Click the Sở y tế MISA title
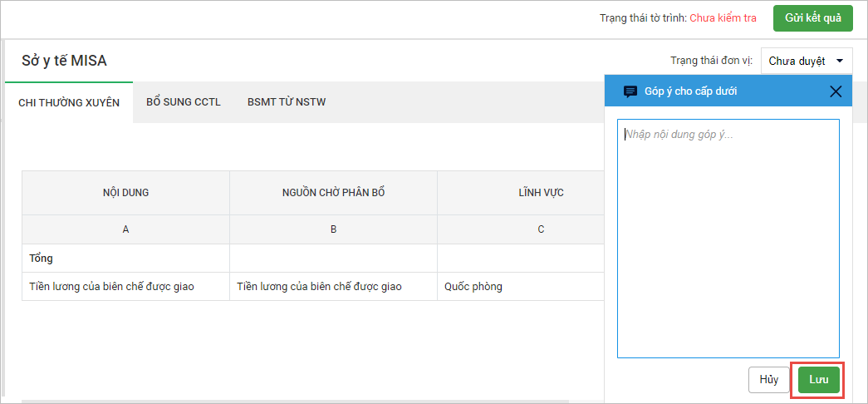 point(64,61)
